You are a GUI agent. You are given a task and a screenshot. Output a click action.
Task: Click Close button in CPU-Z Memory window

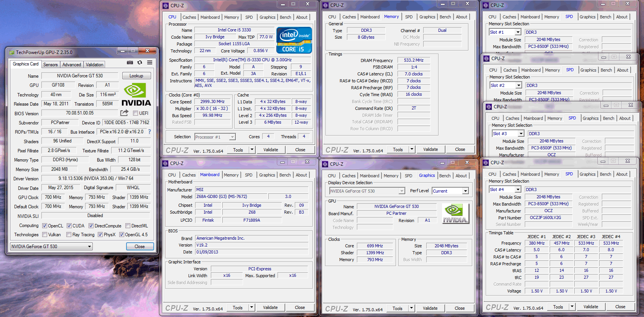coord(460,149)
